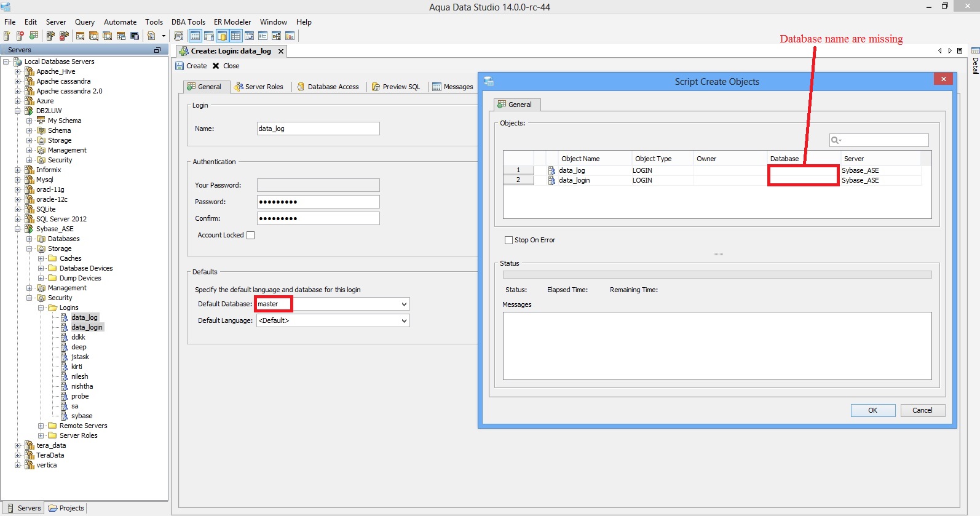Select the sybase login in the tree
The height and width of the screenshot is (516, 980).
82,416
